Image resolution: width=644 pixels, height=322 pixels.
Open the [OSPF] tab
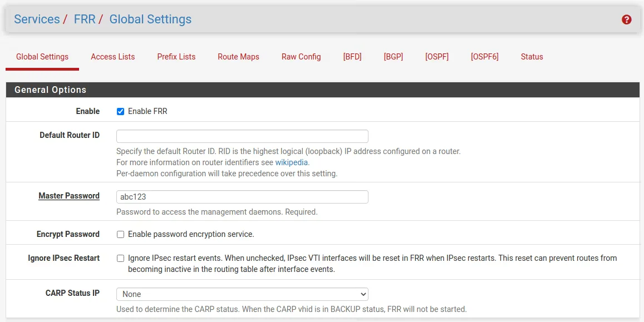(436, 57)
